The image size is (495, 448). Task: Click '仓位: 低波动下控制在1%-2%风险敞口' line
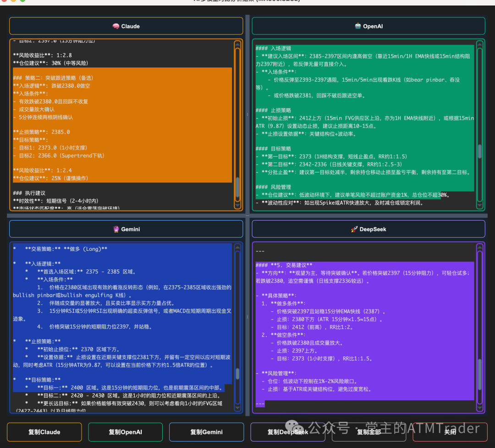tap(310, 382)
